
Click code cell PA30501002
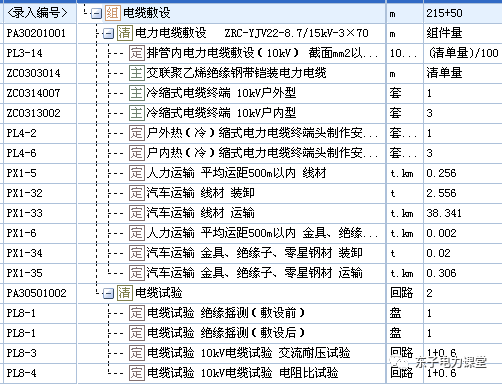[40, 293]
